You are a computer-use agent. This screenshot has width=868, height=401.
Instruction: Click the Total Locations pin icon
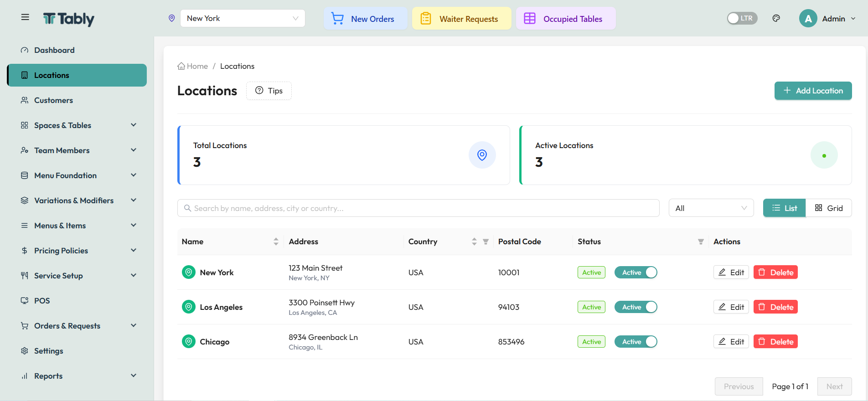(x=482, y=155)
